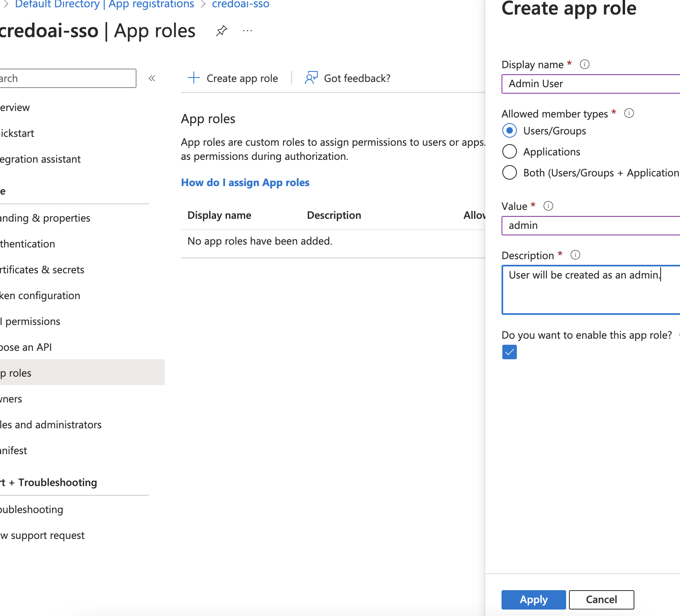Click into the Description text area
The image size is (680, 616).
pos(591,290)
